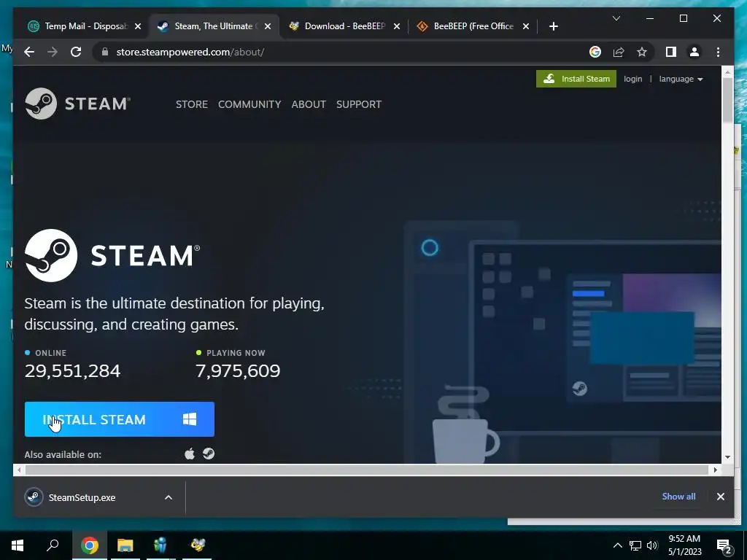Open a new browser tab
This screenshot has height=560, width=747.
[x=553, y=26]
